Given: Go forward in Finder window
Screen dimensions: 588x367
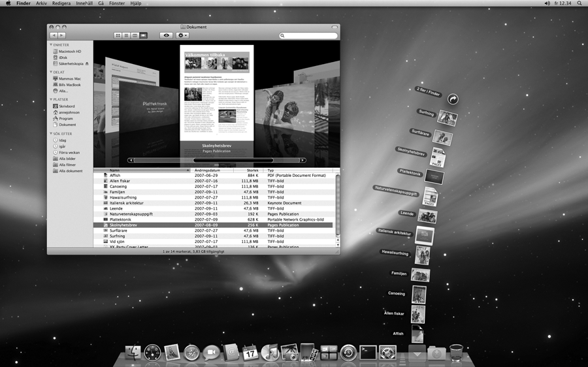Looking at the screenshot, I should point(62,35).
